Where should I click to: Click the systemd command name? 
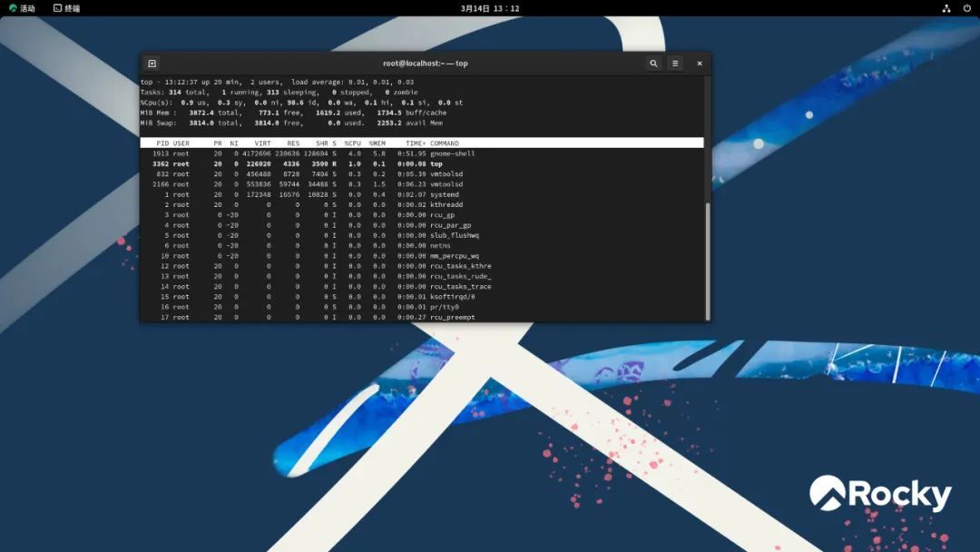pyautogui.click(x=445, y=194)
